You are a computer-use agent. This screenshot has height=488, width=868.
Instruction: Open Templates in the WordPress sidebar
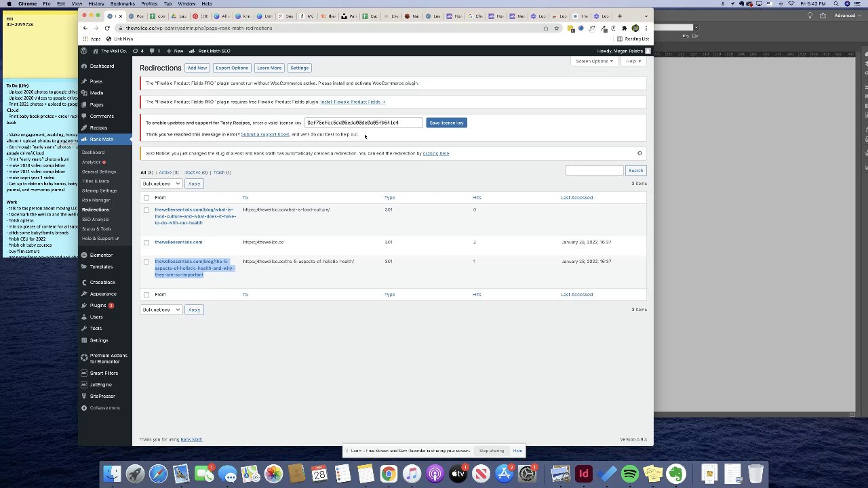click(x=102, y=266)
